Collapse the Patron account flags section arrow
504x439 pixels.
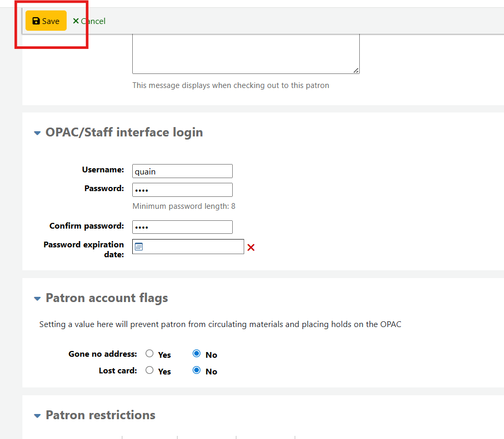(x=37, y=299)
